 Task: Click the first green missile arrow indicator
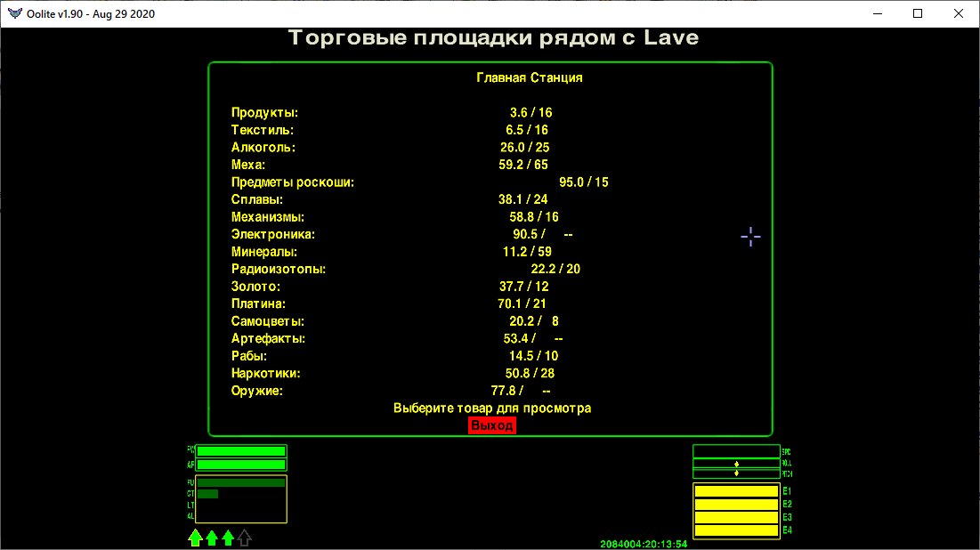click(x=195, y=538)
